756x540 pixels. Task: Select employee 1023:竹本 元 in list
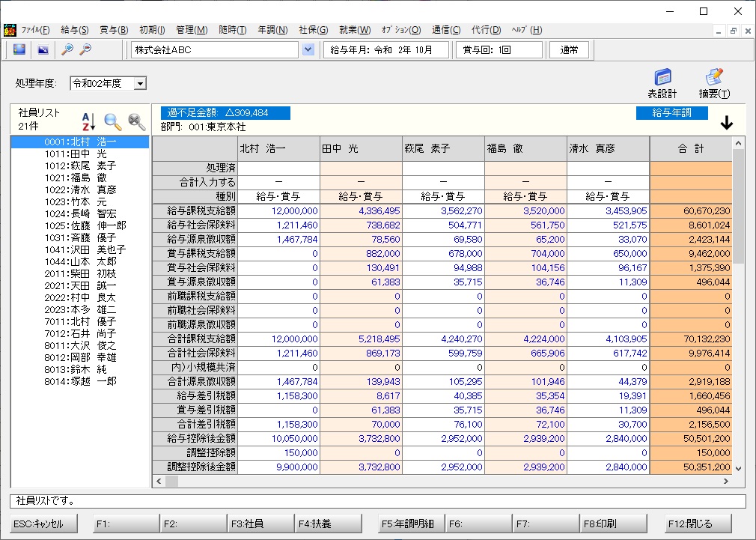point(80,201)
